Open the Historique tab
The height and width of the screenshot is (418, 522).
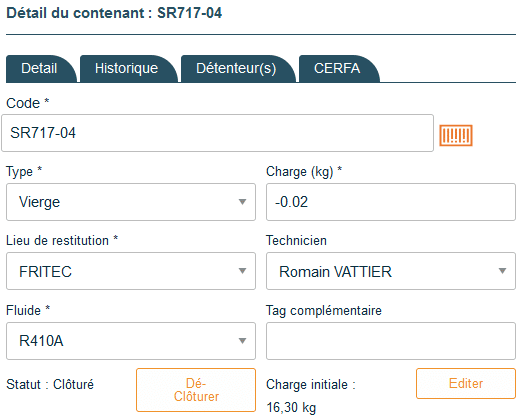127,69
